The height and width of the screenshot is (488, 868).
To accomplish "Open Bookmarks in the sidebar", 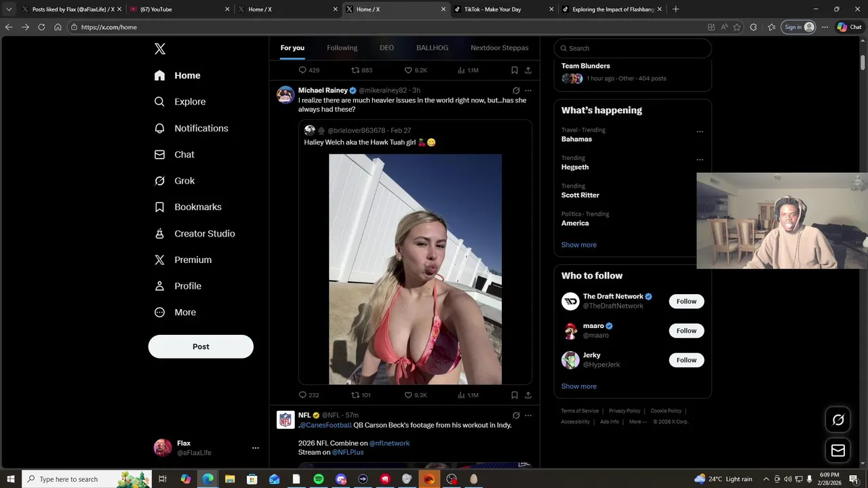I will [188, 207].
